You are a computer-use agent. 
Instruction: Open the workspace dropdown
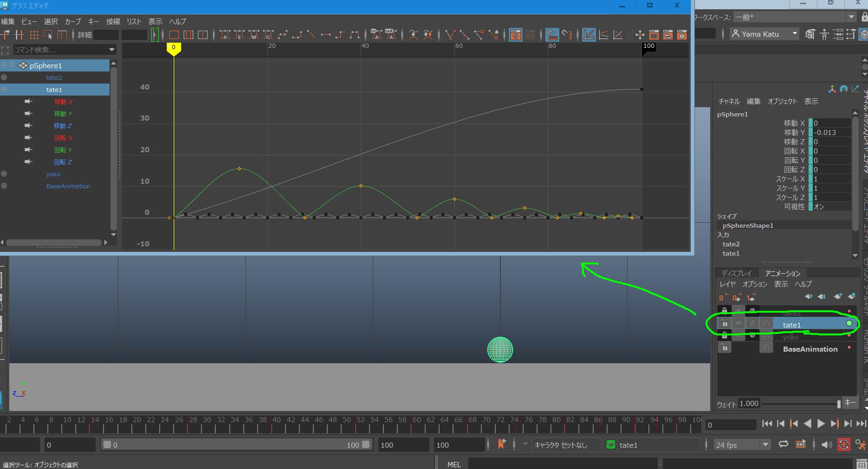click(x=851, y=17)
